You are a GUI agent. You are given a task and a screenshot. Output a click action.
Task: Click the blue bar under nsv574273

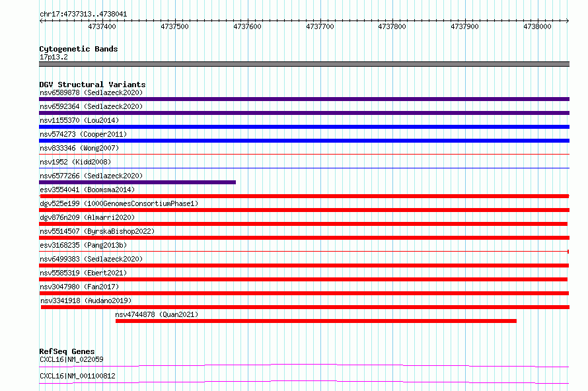[x=304, y=141]
